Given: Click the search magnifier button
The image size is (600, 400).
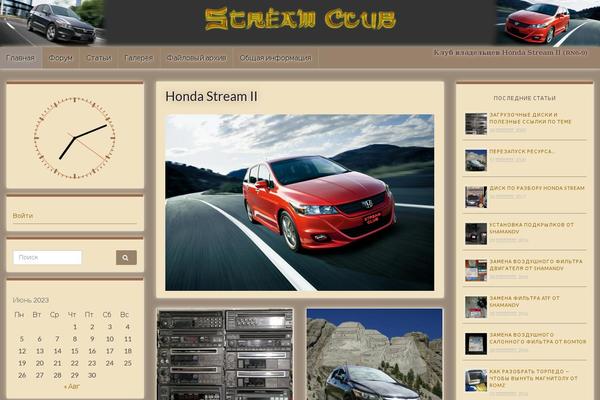Looking at the screenshot, I should point(126,258).
